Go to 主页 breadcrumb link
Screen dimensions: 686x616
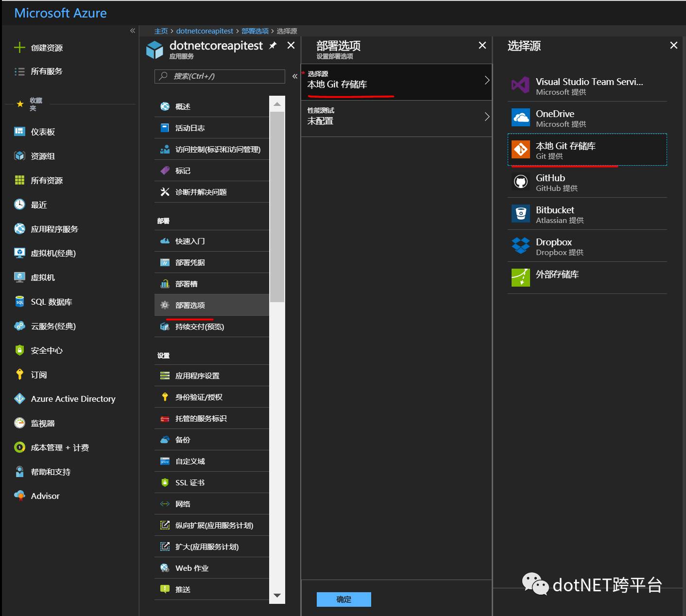[161, 31]
